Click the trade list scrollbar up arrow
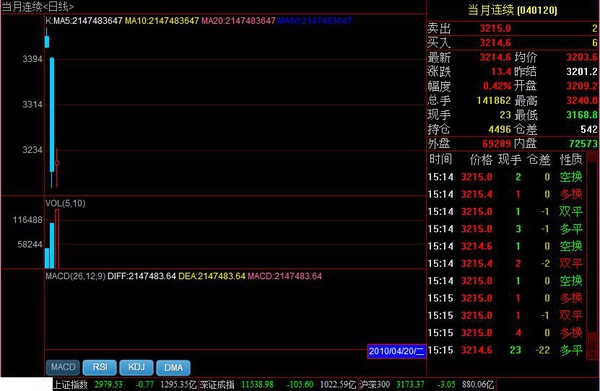Screen dimensions: 600x391 [x=592, y=156]
